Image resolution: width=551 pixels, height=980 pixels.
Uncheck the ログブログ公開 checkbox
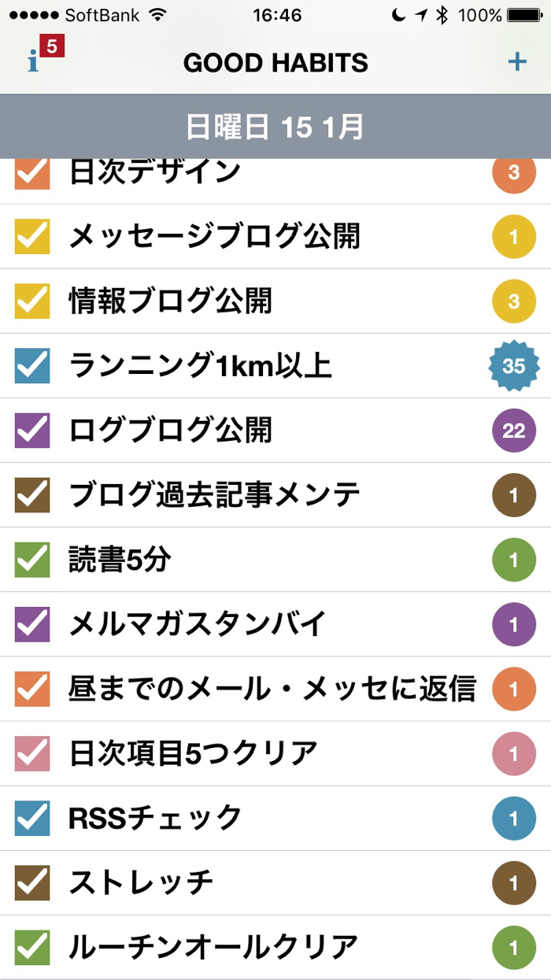pos(32,431)
